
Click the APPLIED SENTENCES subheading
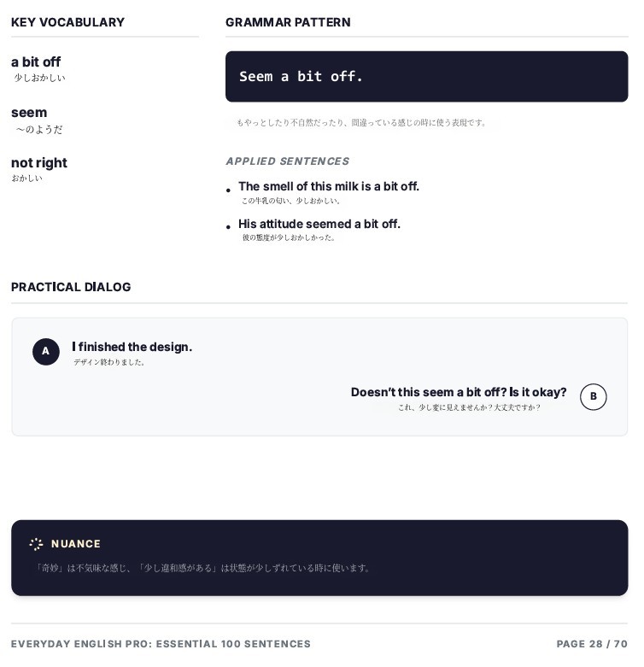click(287, 161)
